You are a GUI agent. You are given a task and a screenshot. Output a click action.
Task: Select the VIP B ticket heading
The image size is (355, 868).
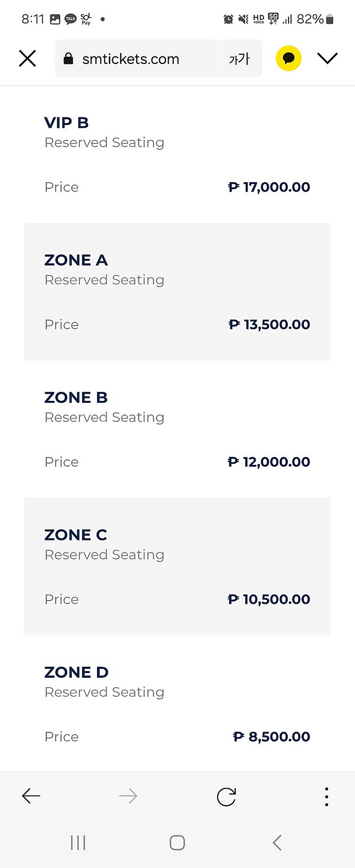tap(66, 123)
